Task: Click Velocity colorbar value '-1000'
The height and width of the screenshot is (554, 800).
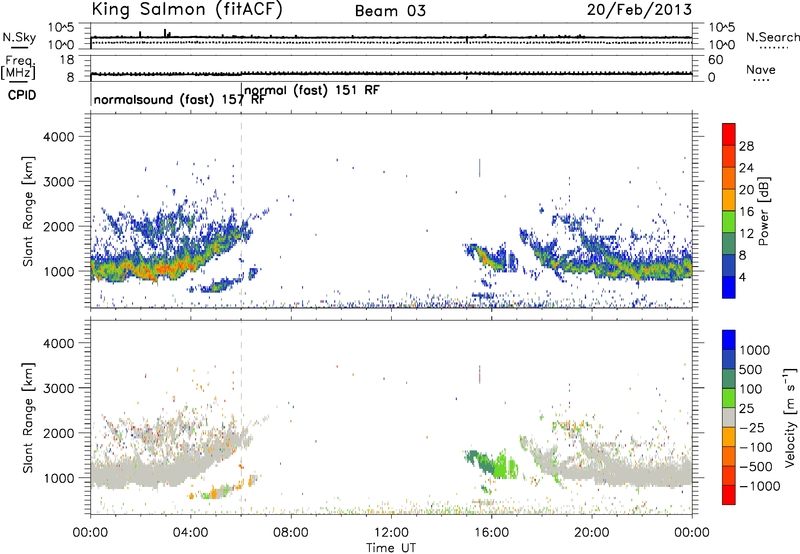Action: pos(759,486)
